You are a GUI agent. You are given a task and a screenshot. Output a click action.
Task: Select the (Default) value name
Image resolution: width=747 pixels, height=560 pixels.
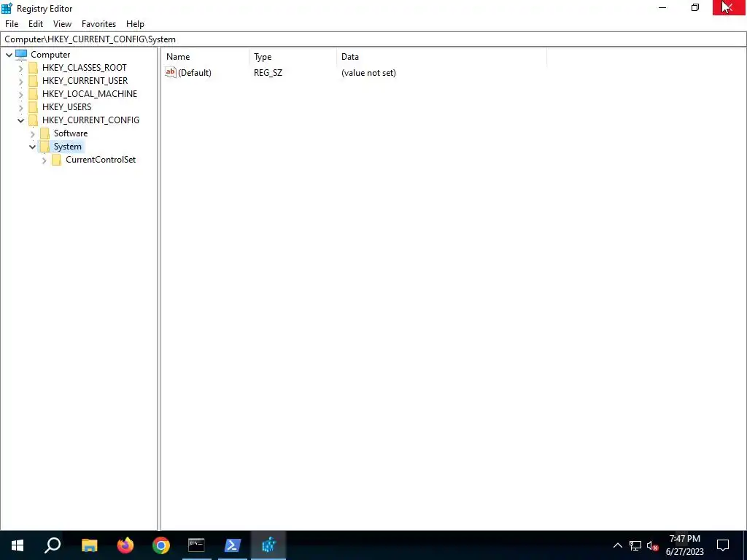point(194,73)
